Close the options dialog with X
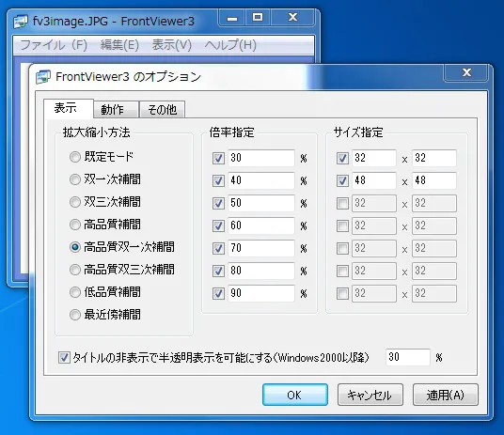Viewport: 504px width, 435px height. pyautogui.click(x=466, y=72)
